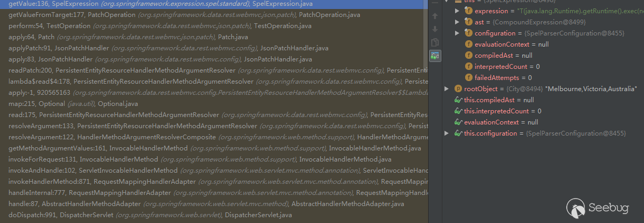Toggle the show watches glasses button
Image resolution: width=644 pixels, height=223 pixels.
[x=435, y=56]
